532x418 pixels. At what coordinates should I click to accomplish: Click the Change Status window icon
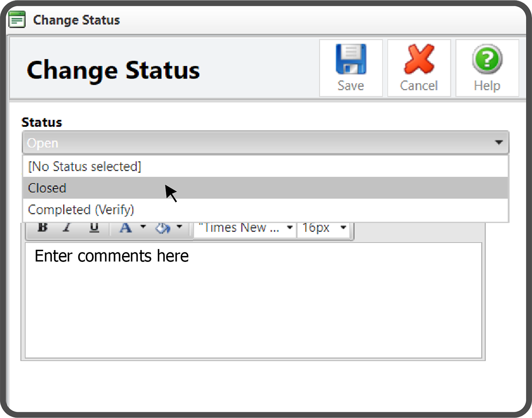tap(17, 20)
